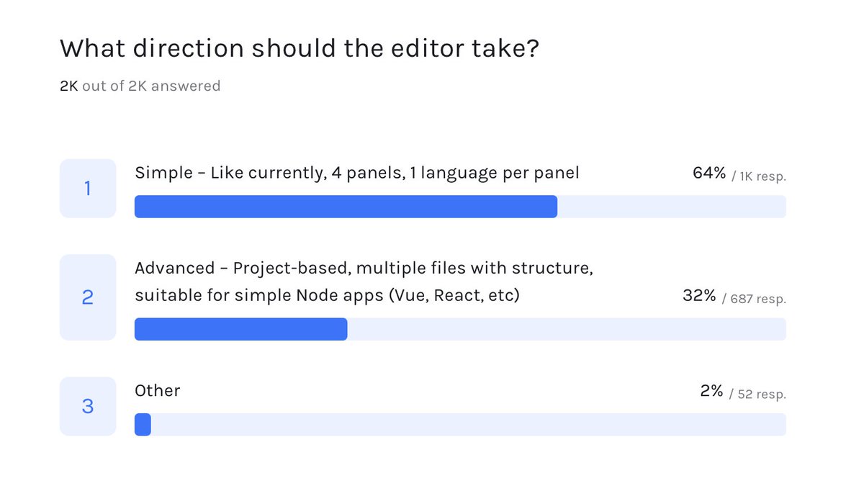The width and height of the screenshot is (864, 504).
Task: Click the number 2 rank badge
Action: pos(88,297)
